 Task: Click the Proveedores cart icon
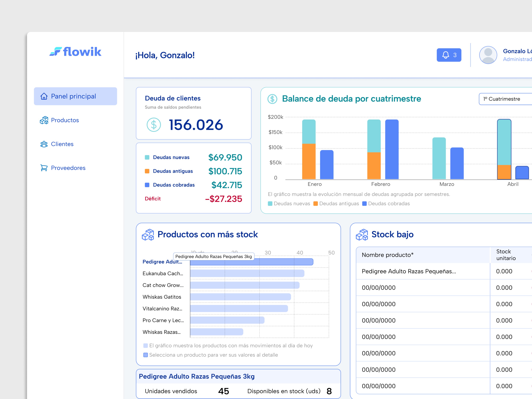(x=44, y=168)
